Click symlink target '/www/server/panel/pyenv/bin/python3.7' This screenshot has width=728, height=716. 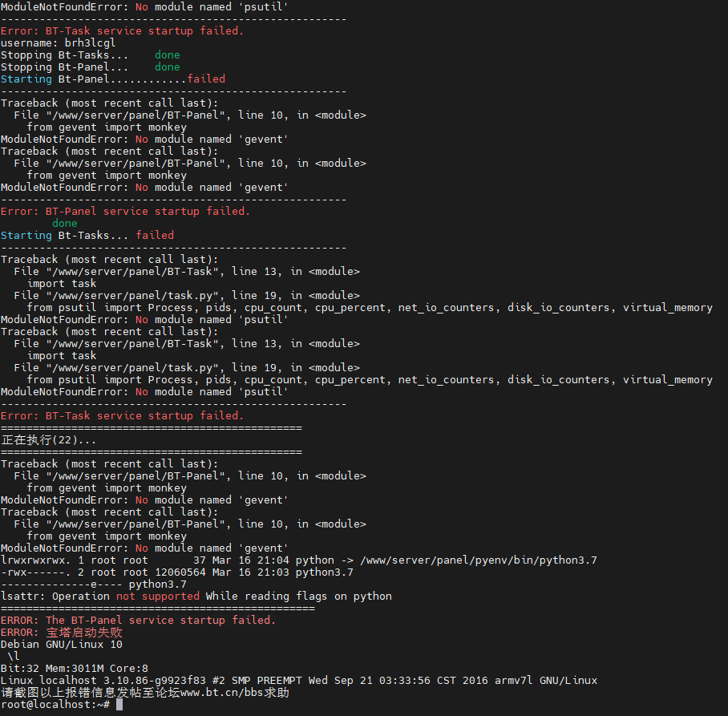tap(479, 560)
